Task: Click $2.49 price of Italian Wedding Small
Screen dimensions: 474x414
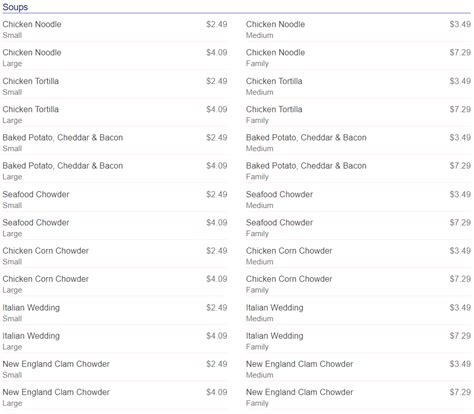Action: 217,308
